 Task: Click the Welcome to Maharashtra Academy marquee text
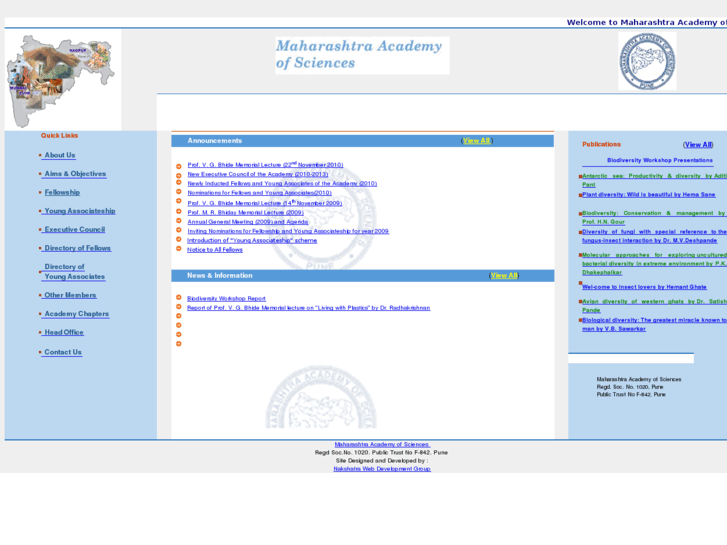click(x=646, y=22)
